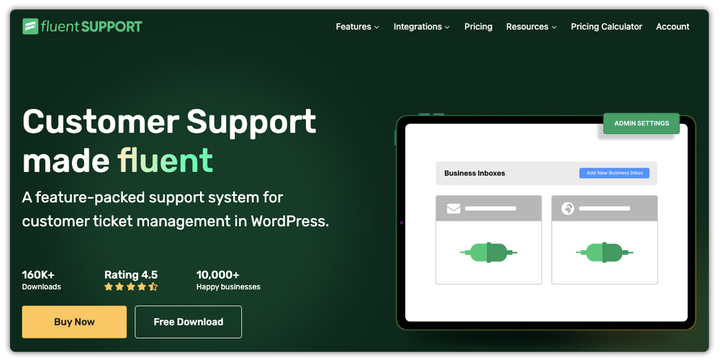Click the feature-packed support system description
720x363 pixels.
175,209
